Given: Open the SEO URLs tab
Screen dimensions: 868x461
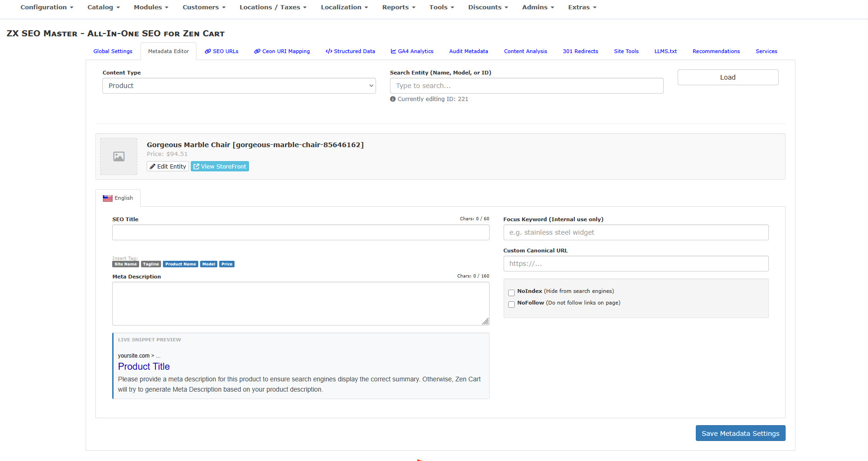Looking at the screenshot, I should [x=222, y=51].
